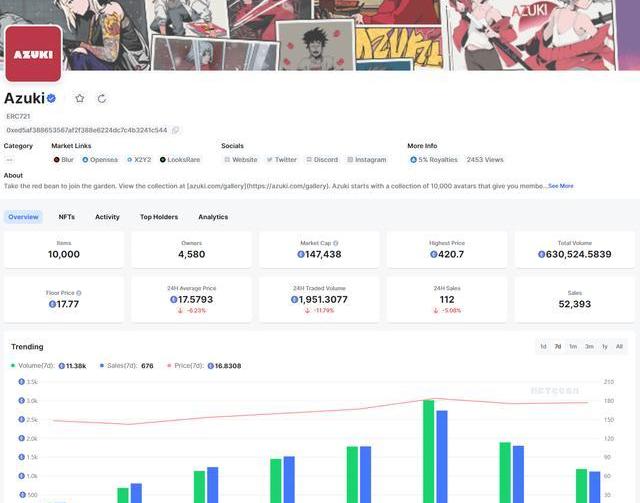This screenshot has width=640, height=503.
Task: Switch to the Top Holders tab
Action: (x=159, y=217)
